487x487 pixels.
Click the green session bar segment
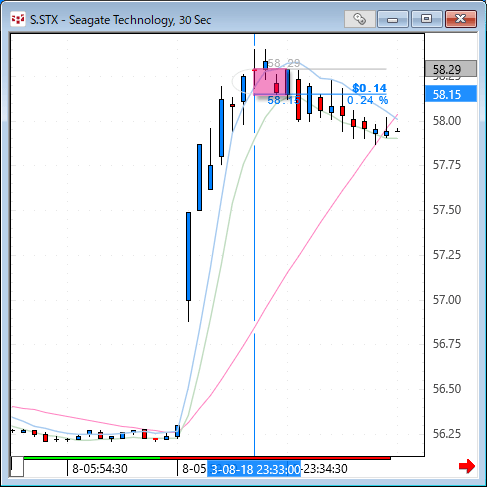(92, 458)
